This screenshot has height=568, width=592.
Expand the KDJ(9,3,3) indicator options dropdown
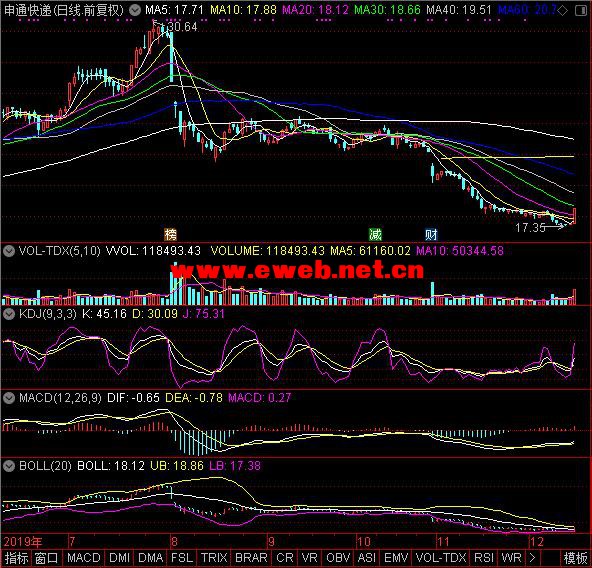(9, 314)
